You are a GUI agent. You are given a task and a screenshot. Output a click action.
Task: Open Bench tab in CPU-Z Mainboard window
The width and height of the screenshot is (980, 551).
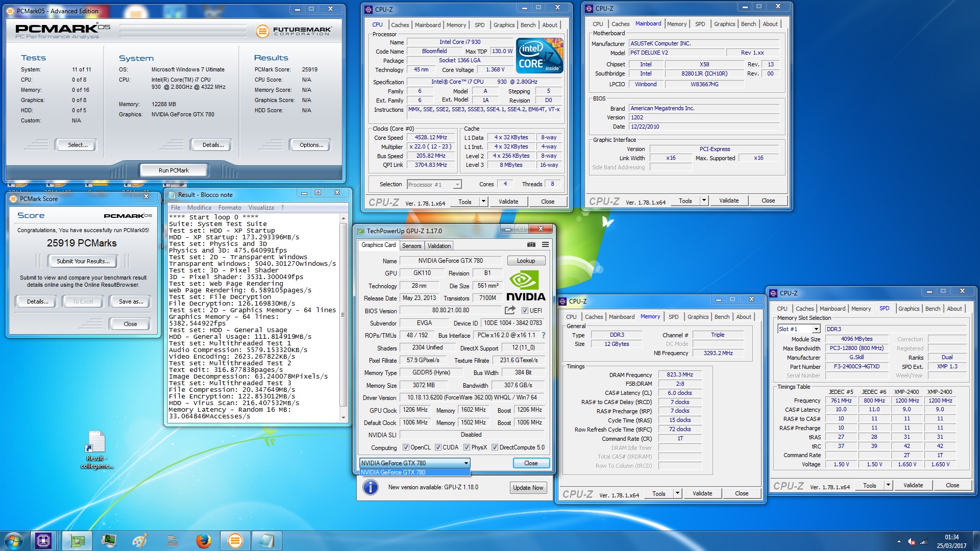[x=748, y=24]
